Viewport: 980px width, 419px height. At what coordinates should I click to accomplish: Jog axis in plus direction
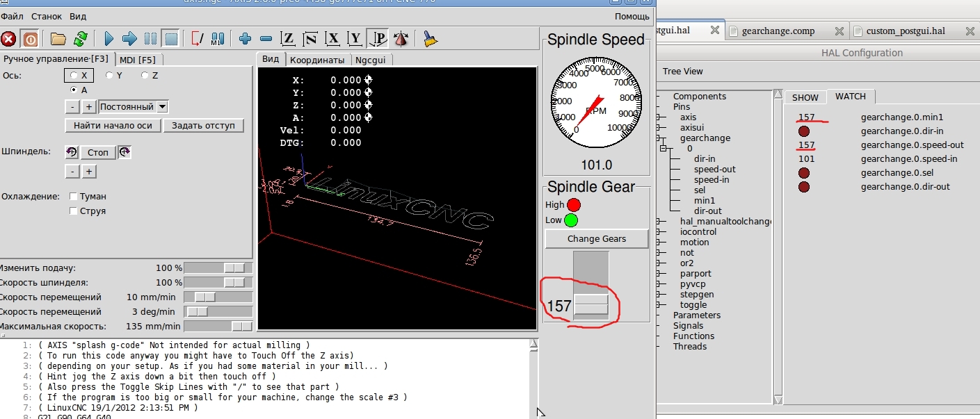pos(89,107)
